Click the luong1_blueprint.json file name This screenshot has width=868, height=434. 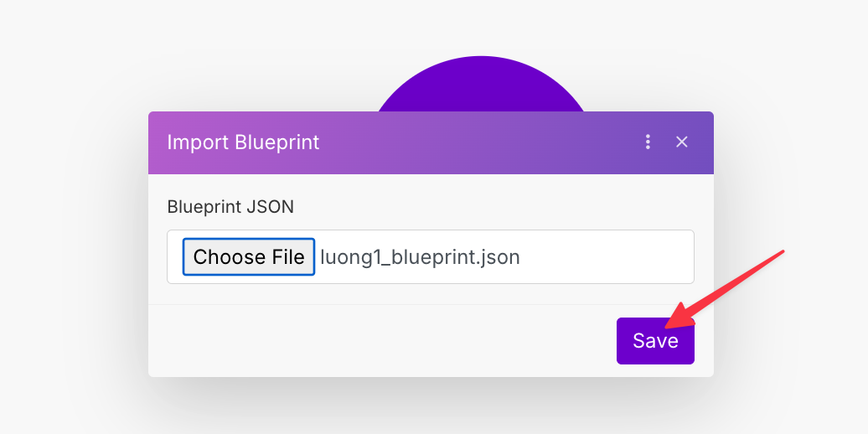pos(420,257)
